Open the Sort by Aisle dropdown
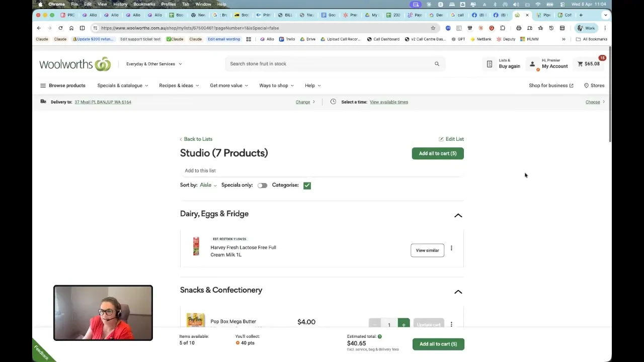644x362 pixels. point(208,185)
